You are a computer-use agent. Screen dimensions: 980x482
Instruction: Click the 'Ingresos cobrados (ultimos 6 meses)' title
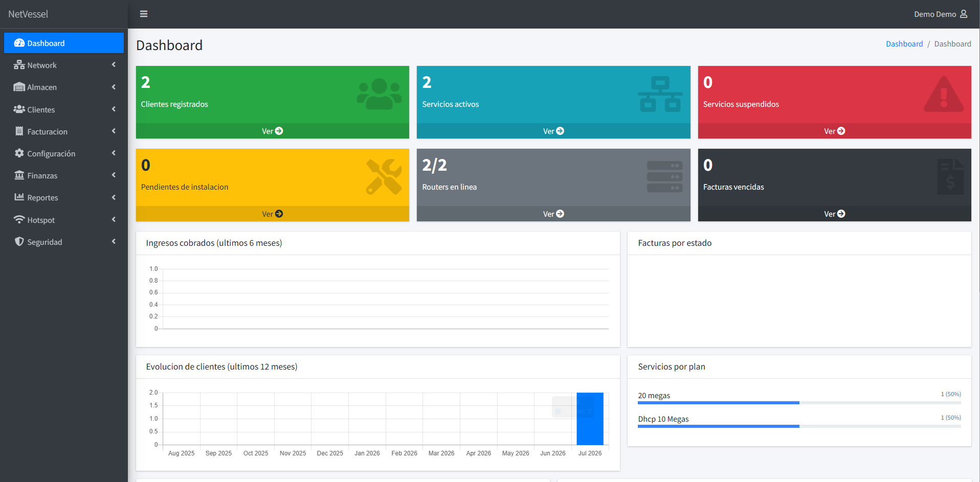[214, 243]
